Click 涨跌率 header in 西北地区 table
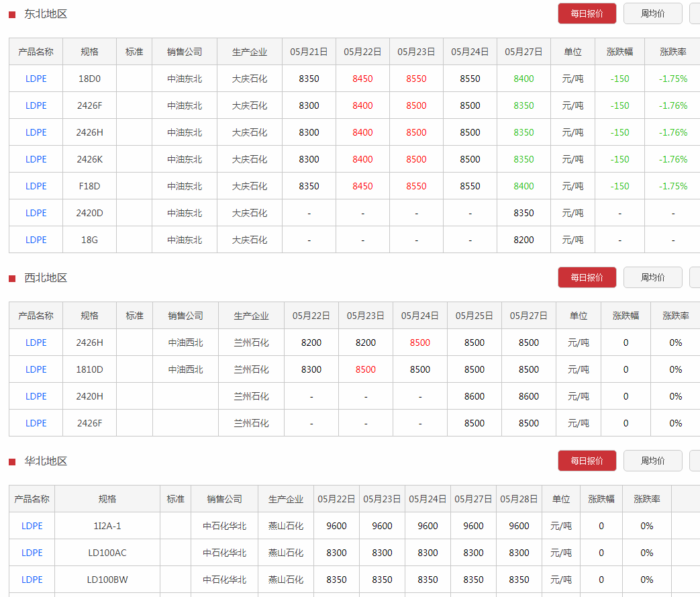The width and height of the screenshot is (700, 597). click(675, 316)
